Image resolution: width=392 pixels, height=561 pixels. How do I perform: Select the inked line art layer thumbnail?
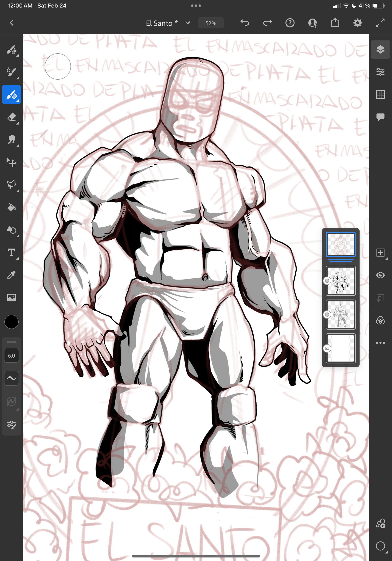(341, 281)
